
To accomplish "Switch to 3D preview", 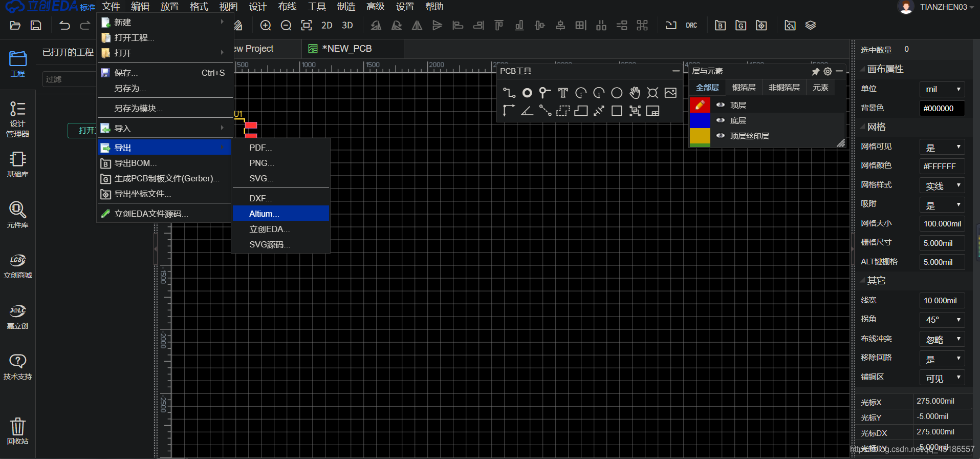I will coord(347,25).
